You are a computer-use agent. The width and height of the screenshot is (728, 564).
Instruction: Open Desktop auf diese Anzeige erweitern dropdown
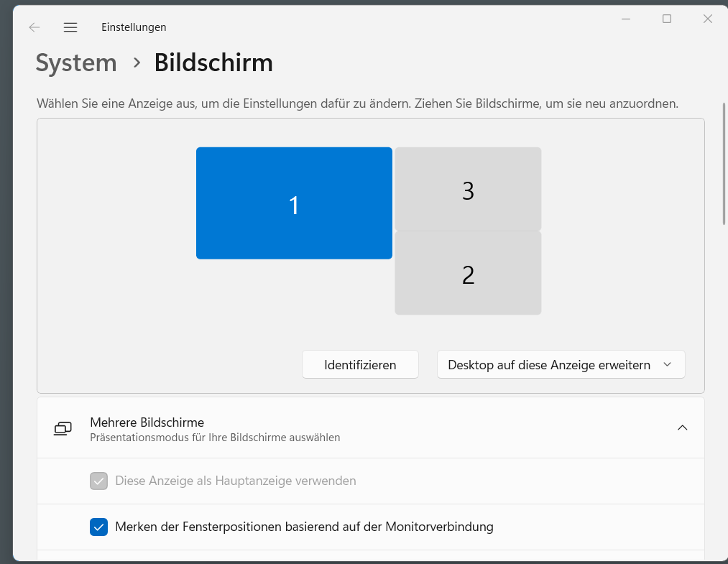[x=561, y=365]
